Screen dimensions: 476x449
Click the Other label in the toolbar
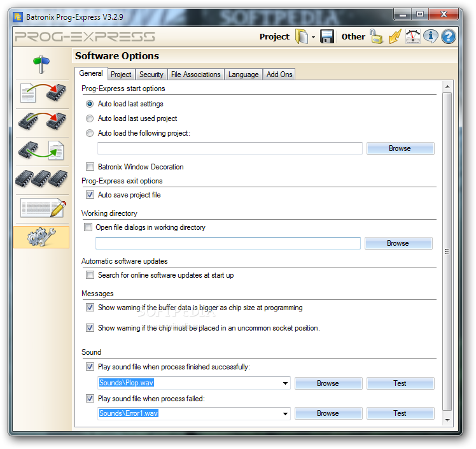coord(353,36)
